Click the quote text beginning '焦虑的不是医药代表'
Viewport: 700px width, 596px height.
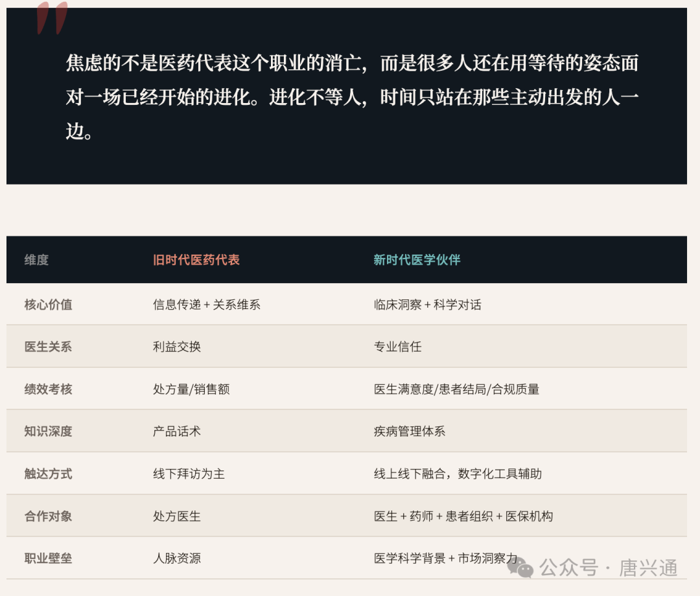(352, 97)
